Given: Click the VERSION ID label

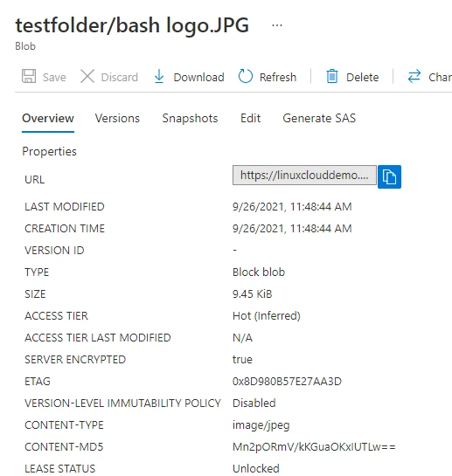Looking at the screenshot, I should pyautogui.click(x=54, y=251).
